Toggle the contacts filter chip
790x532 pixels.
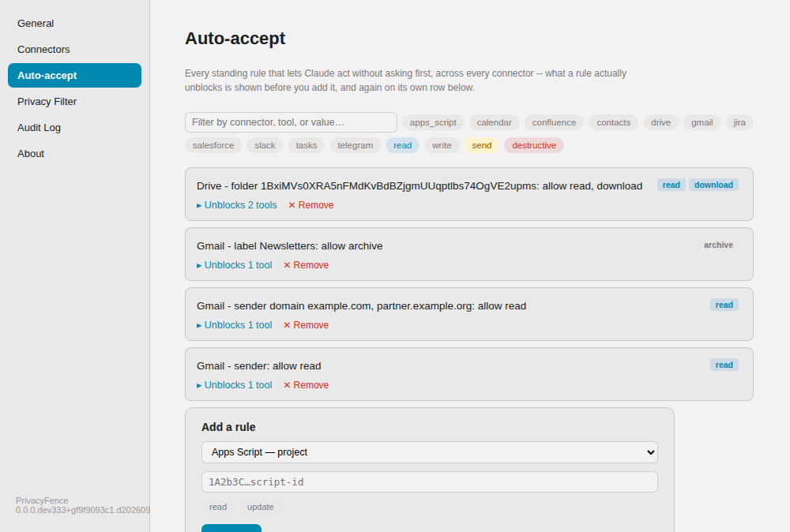tap(613, 122)
